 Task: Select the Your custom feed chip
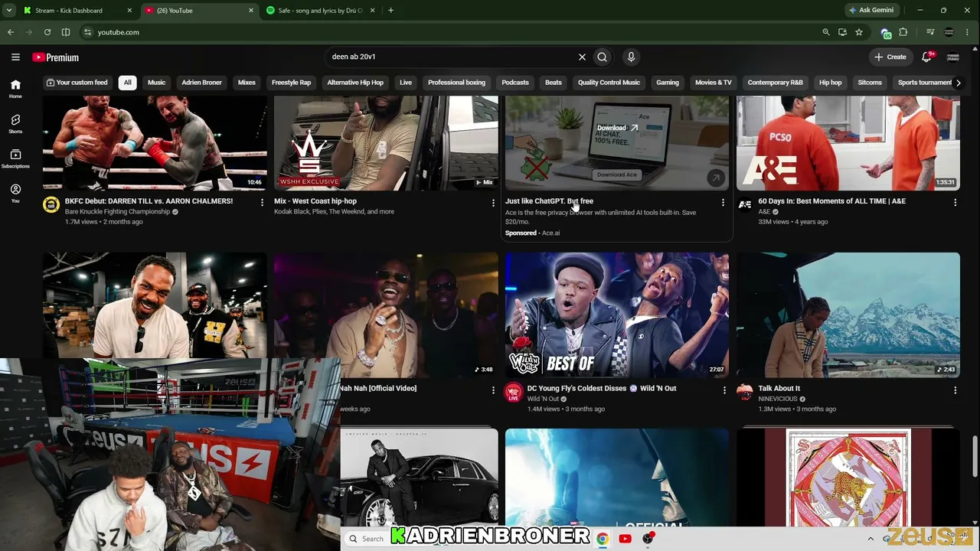tap(77, 83)
